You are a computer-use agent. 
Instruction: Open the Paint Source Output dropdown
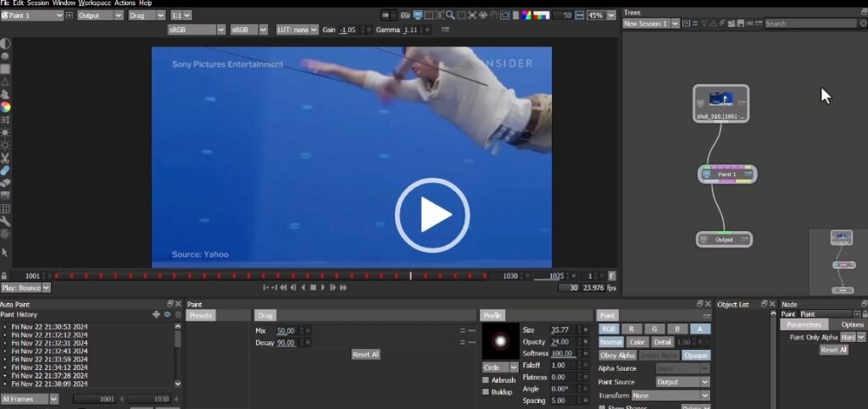682,382
